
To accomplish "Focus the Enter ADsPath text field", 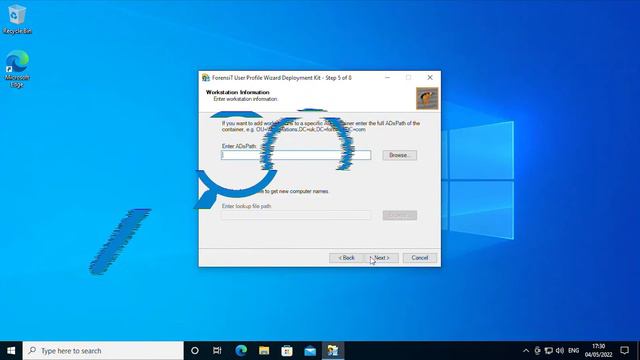I will [x=296, y=155].
